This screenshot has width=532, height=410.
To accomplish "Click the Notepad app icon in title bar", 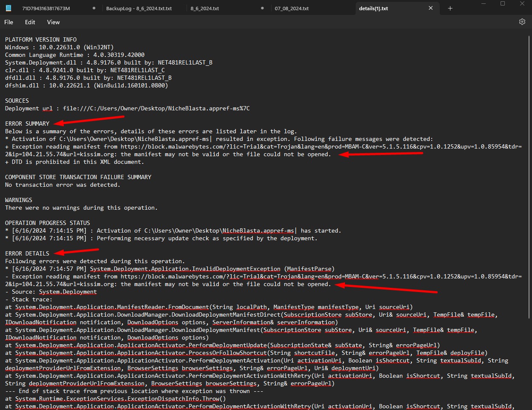I will coord(8,8).
